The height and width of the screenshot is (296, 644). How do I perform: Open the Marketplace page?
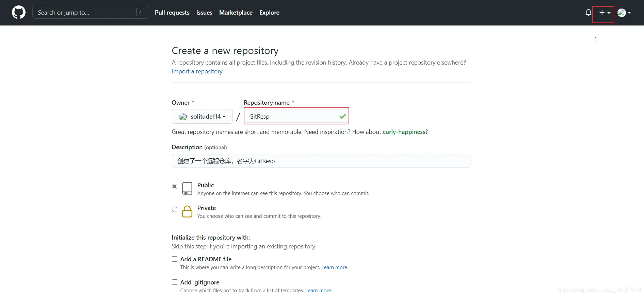coord(236,13)
